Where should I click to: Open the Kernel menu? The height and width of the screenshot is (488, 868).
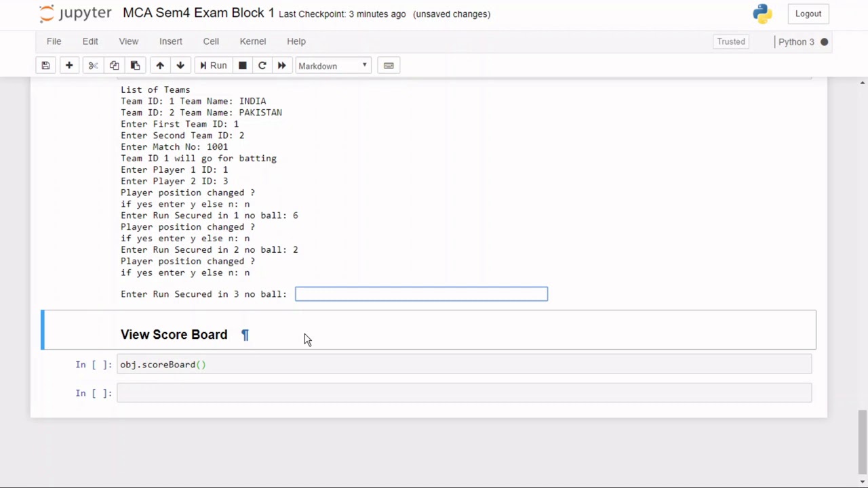253,41
